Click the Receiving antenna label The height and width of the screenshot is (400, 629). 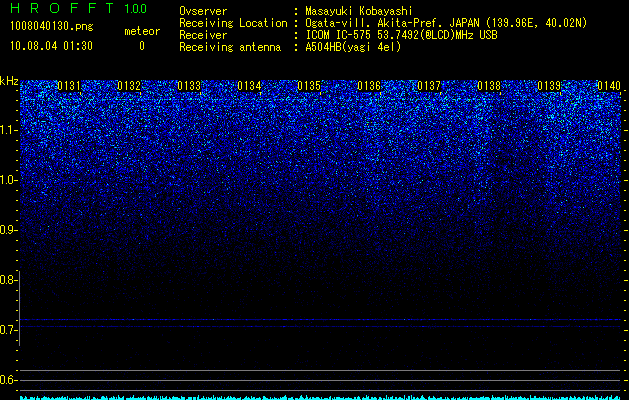point(230,47)
